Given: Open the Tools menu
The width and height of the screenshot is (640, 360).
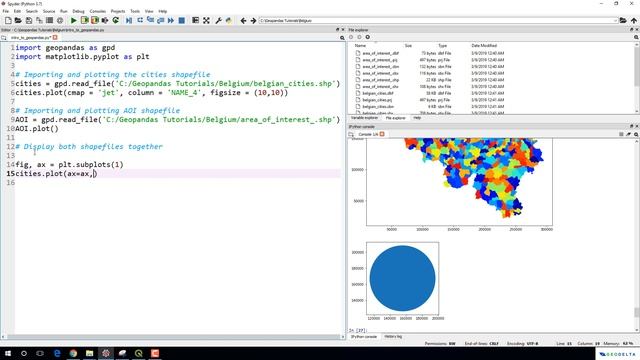Looking at the screenshot, I should [x=135, y=11].
